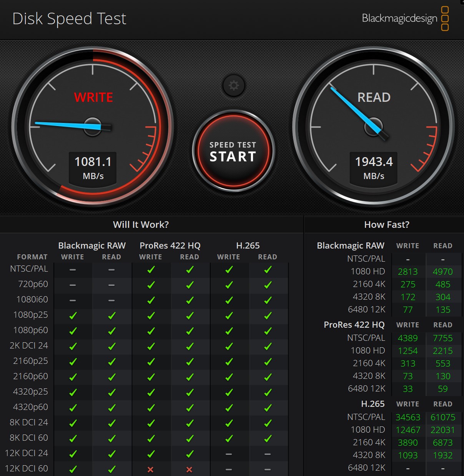Screen dimensions: 464x476
Task: Click red X for ProRes read 12K DCI 60
Action: pyautogui.click(x=189, y=469)
